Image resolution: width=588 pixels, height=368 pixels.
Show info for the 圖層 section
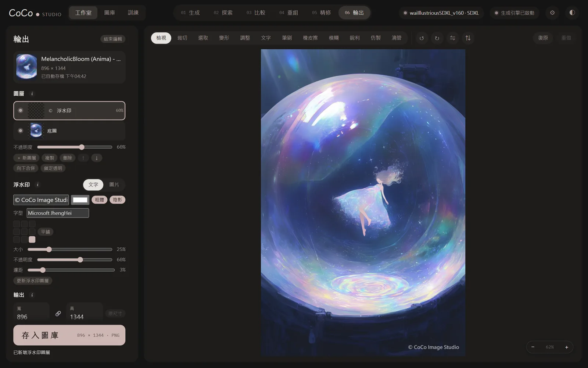32,94
